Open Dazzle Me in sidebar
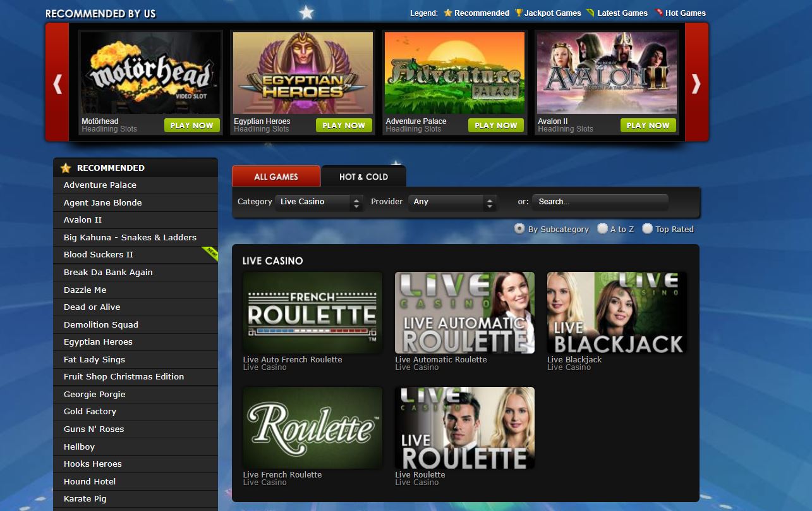 136,290
